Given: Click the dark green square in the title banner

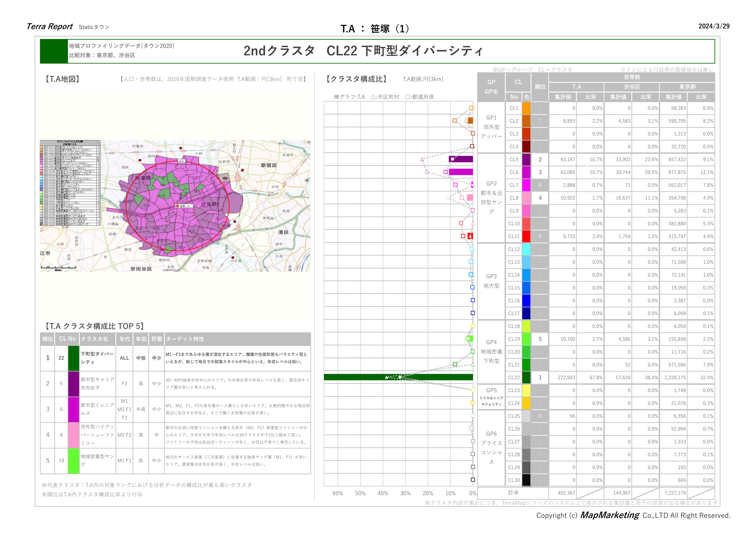Looking at the screenshot, I should coord(54,51).
